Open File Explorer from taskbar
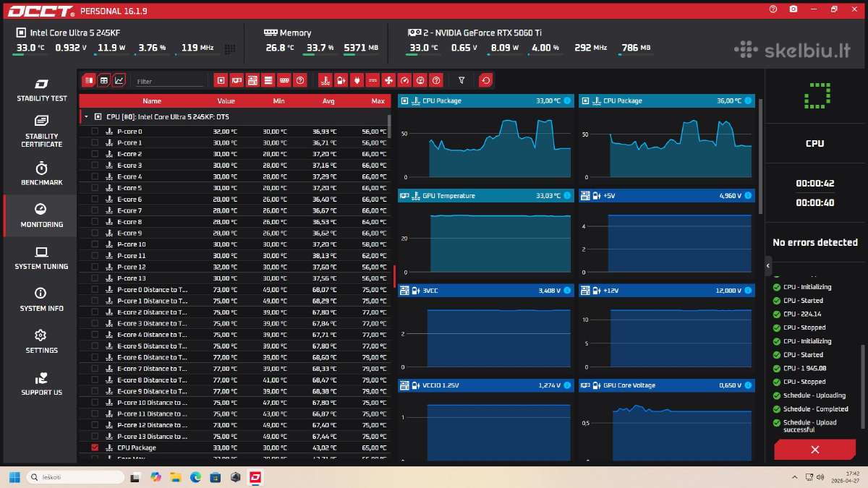Image resolution: width=868 pixels, height=488 pixels. (175, 477)
